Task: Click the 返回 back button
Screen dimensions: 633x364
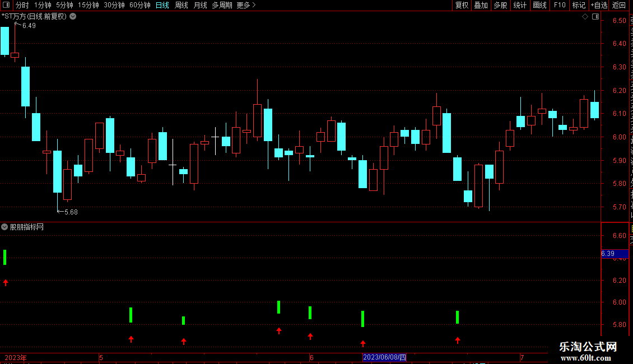Action: (x=618, y=5)
